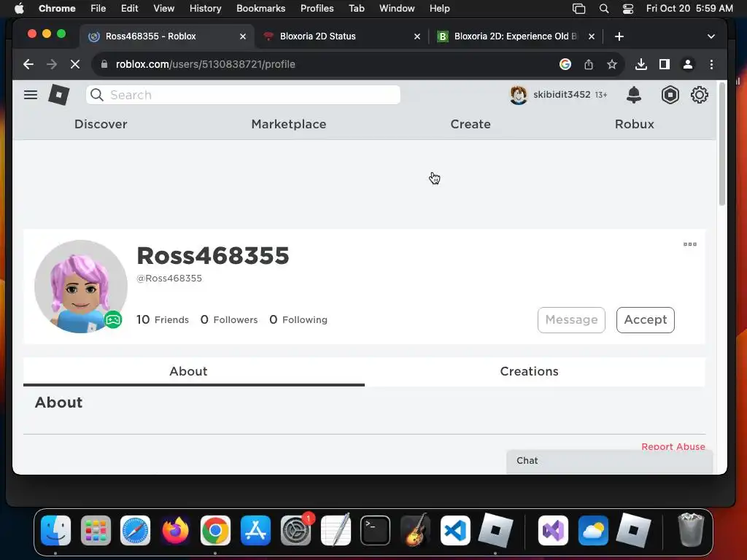Open a new Chrome tab
Viewport: 747px width, 560px height.
point(619,36)
